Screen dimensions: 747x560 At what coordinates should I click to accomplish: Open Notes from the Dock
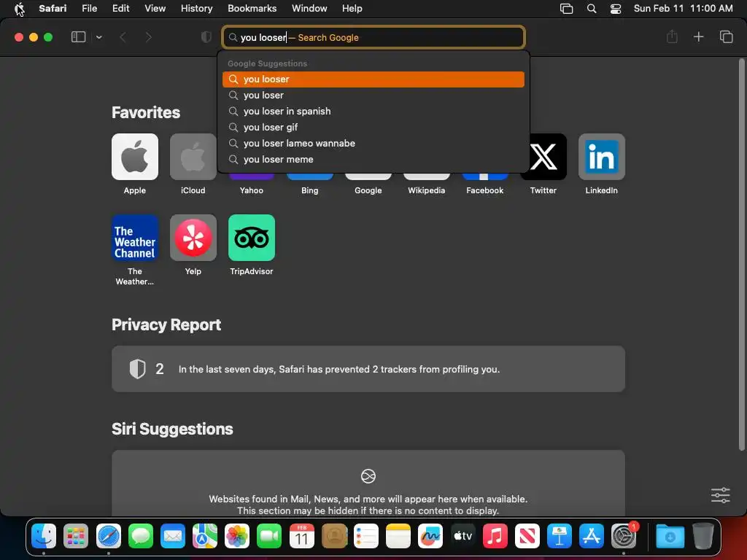tap(398, 536)
